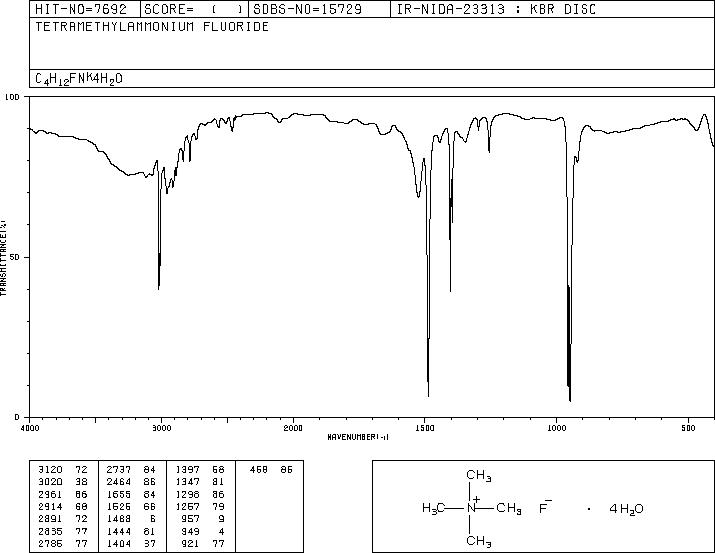715x553 pixels.
Task: Click the top CH3 group in the structure
Action: click(x=478, y=475)
